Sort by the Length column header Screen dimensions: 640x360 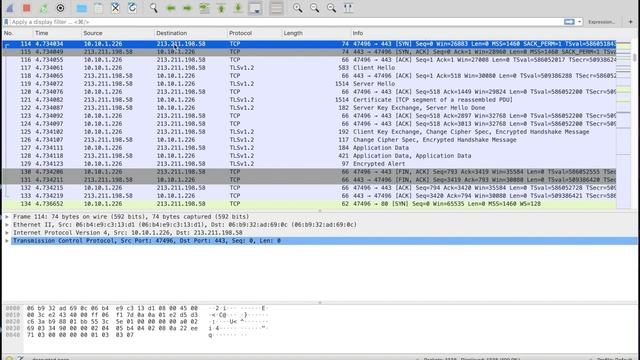316,33
